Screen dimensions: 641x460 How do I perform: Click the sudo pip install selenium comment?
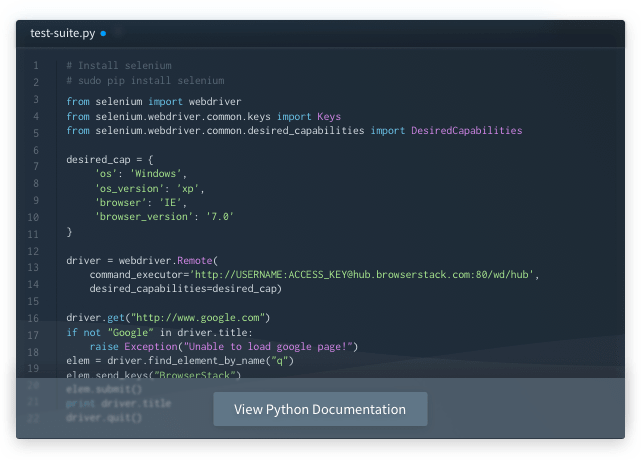[145, 80]
